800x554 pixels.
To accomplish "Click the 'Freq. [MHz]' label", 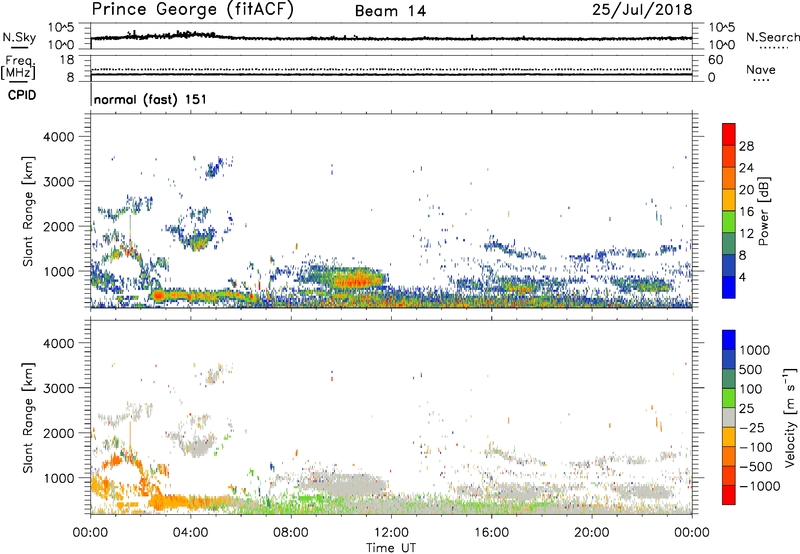I will pyautogui.click(x=18, y=67).
